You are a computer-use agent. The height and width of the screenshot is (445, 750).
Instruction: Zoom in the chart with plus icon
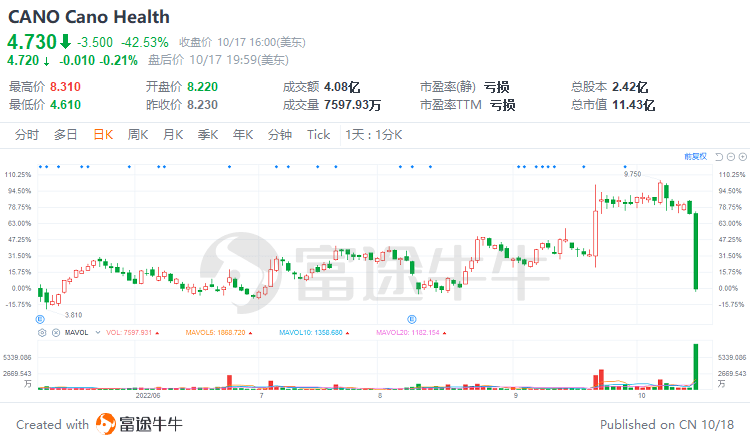743,157
